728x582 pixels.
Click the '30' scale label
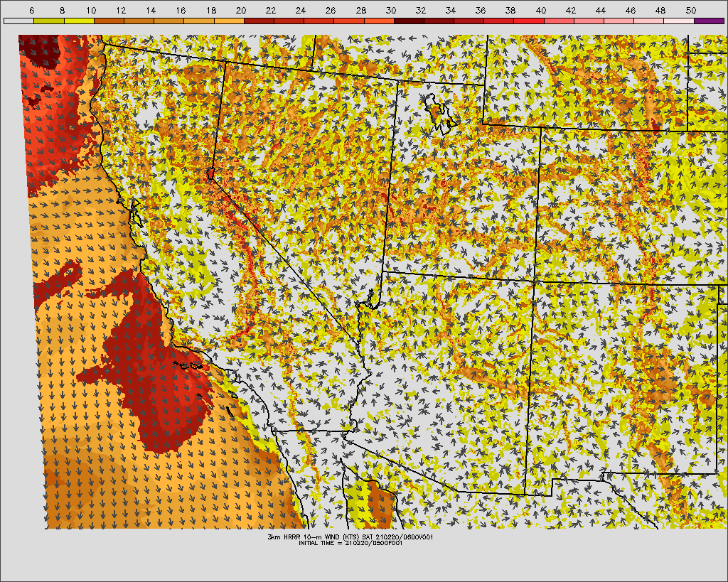point(391,10)
